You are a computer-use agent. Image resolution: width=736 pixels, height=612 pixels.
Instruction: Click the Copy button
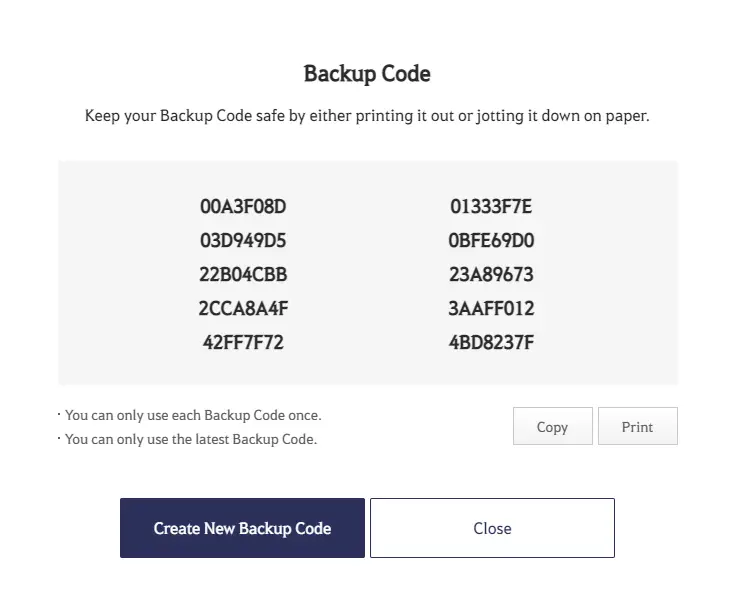pos(552,426)
